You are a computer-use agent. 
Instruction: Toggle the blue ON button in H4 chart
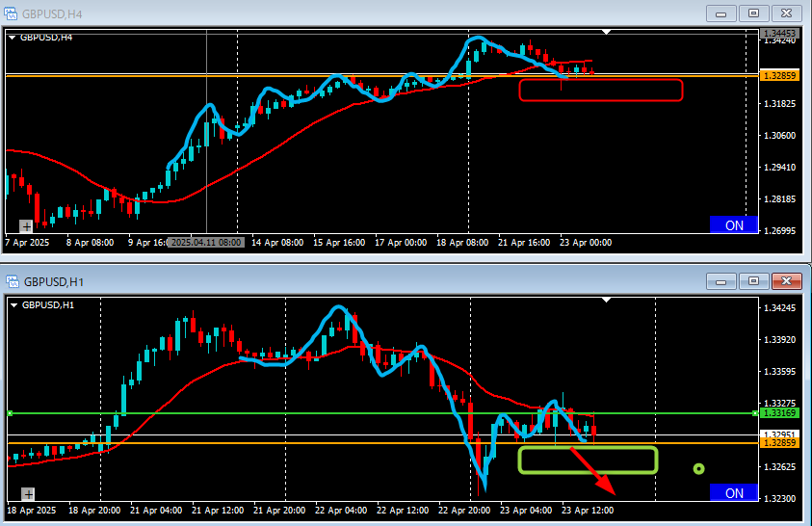click(x=733, y=224)
